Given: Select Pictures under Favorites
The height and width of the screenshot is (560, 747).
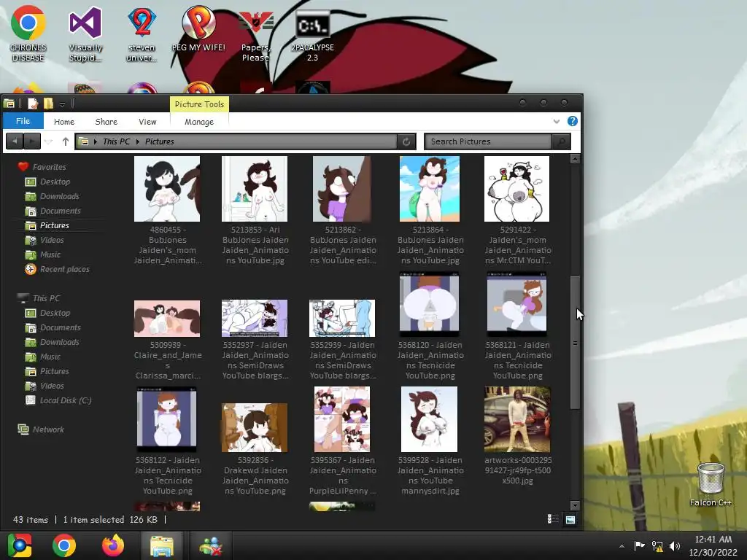Looking at the screenshot, I should 54,225.
